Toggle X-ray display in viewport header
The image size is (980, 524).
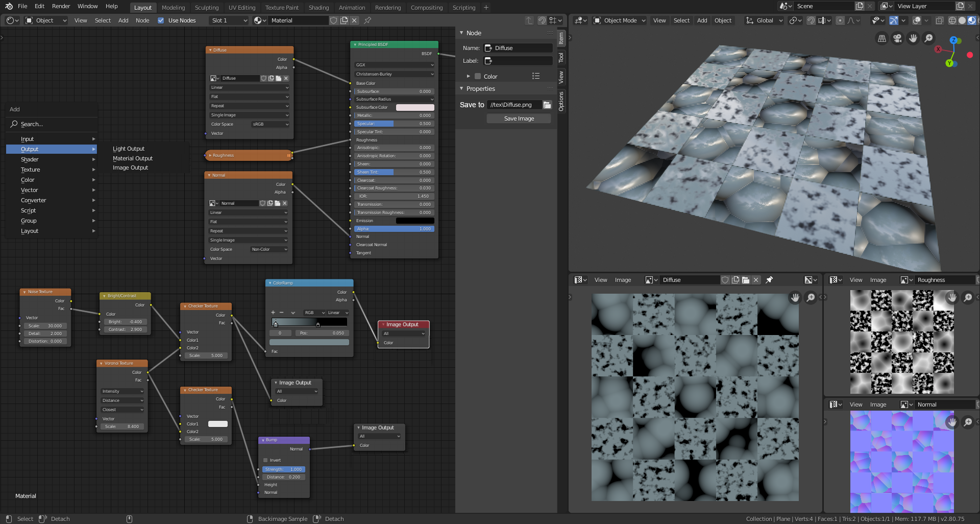click(x=939, y=20)
